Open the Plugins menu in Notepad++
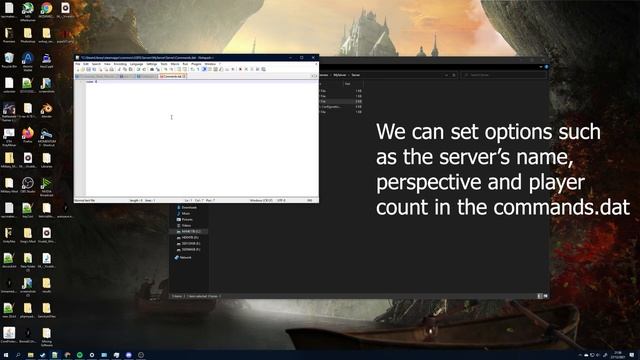This screenshot has width=640, height=360. pos(196,64)
